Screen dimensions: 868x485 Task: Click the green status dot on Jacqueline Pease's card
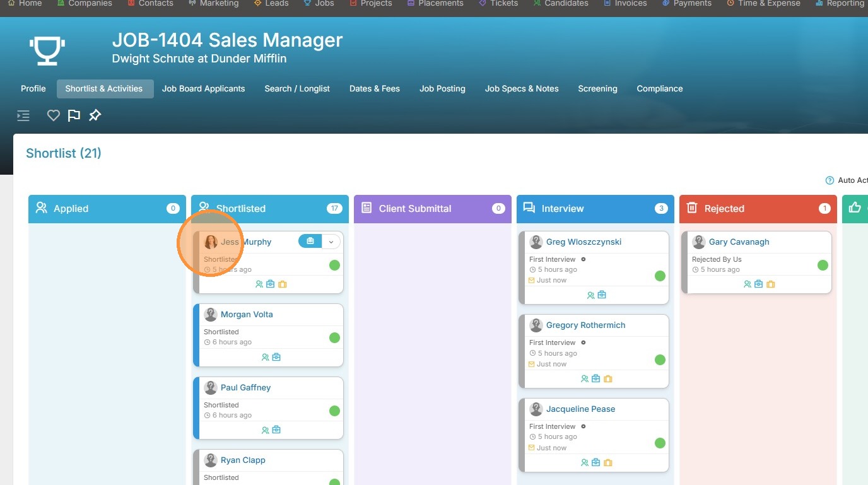(x=660, y=443)
